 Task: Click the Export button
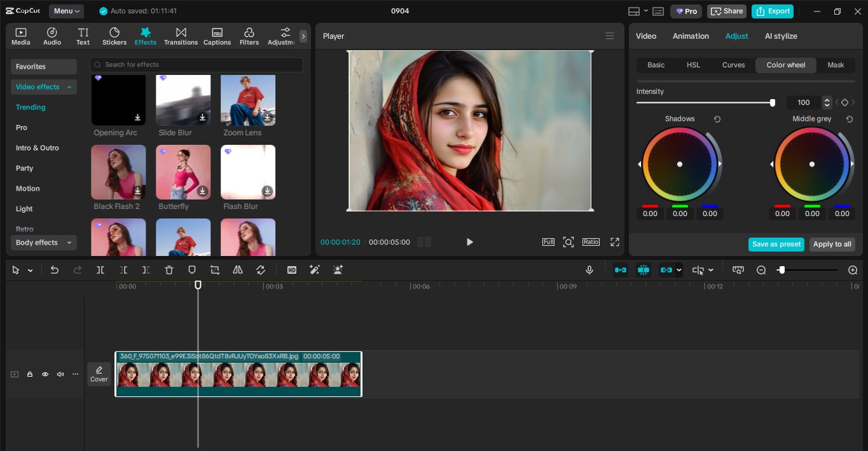773,11
